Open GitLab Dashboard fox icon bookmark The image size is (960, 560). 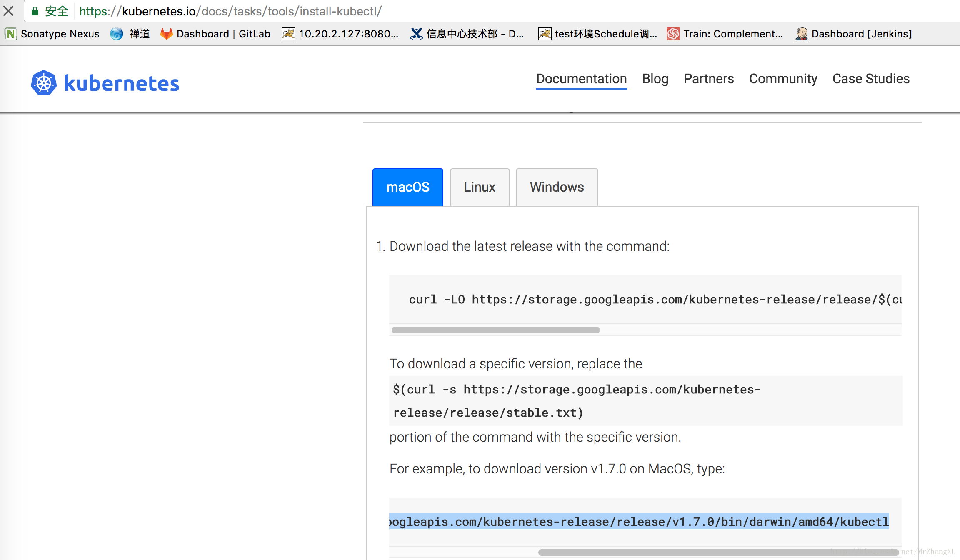[x=166, y=34]
